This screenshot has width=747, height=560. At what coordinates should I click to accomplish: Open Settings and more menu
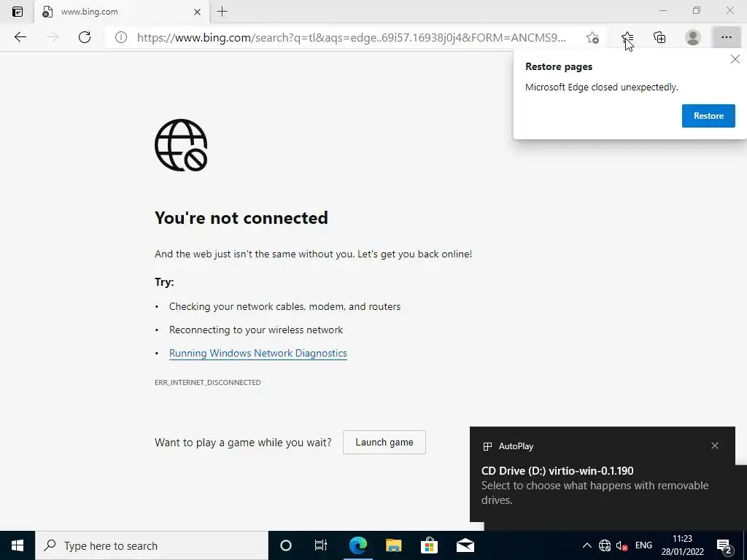(x=726, y=37)
